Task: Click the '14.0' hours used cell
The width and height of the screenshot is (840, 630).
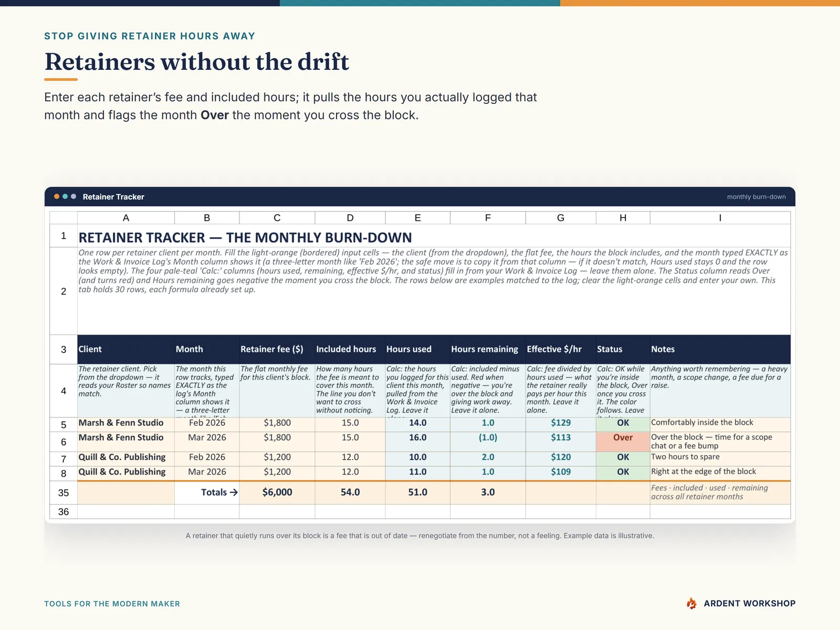Action: coord(418,424)
